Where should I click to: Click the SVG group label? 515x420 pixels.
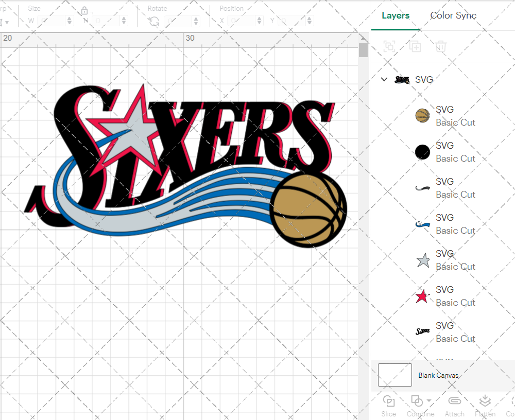tap(424, 79)
